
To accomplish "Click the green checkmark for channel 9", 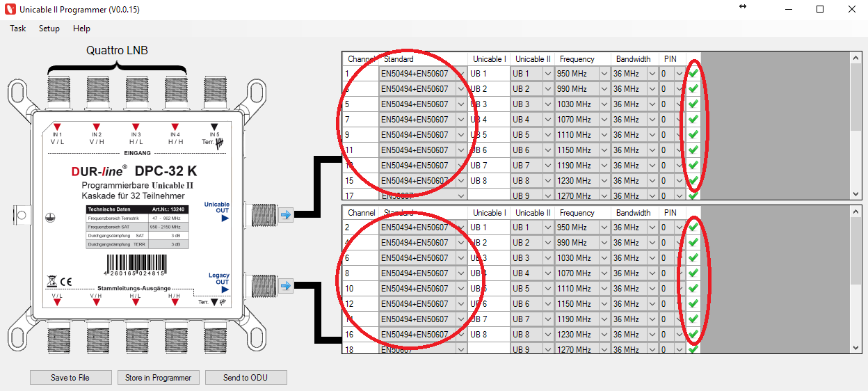I will [x=693, y=135].
